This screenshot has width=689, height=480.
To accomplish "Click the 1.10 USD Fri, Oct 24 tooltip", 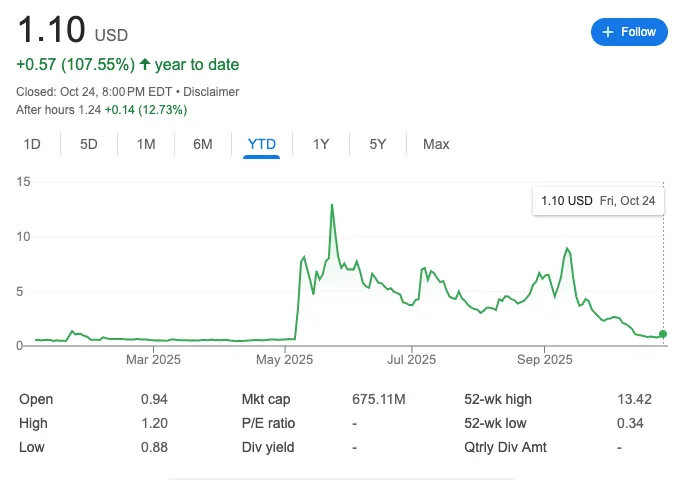I will pos(597,201).
